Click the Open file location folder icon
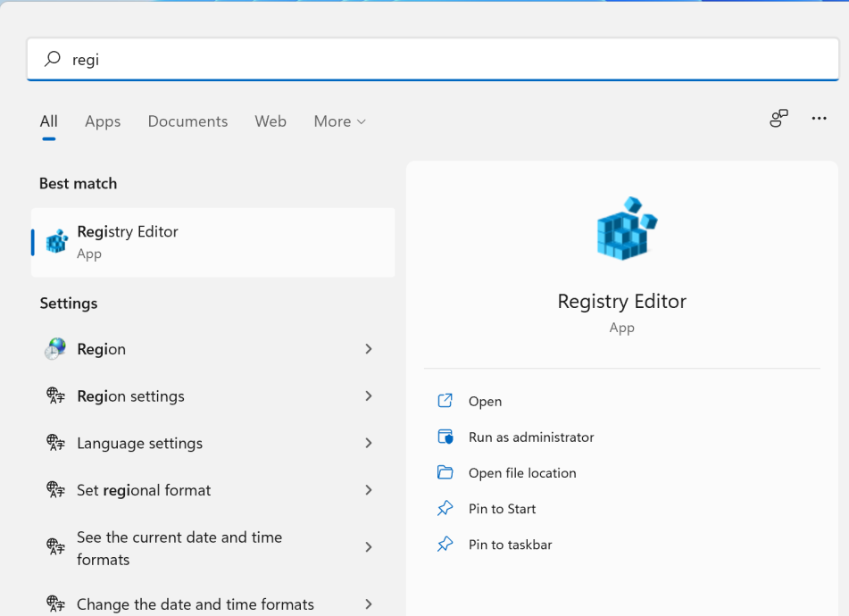849x616 pixels. pyautogui.click(x=445, y=472)
